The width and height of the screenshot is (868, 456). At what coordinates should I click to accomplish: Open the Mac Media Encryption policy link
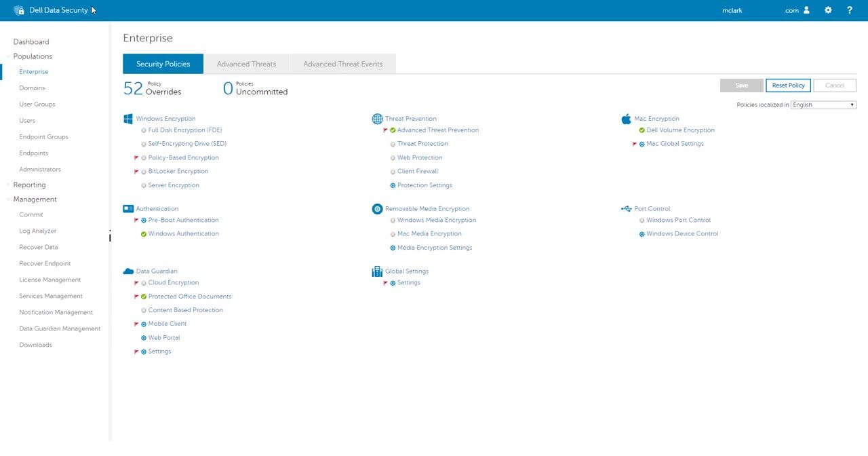point(429,234)
